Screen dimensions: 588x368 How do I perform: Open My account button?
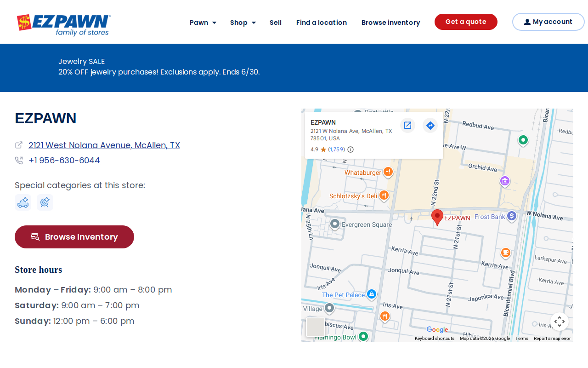coord(548,22)
